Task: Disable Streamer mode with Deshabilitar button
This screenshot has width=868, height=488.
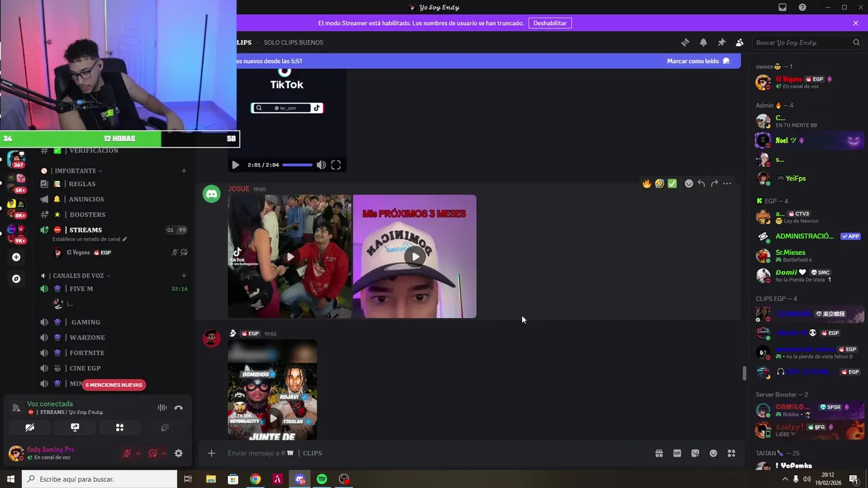Action: (550, 23)
